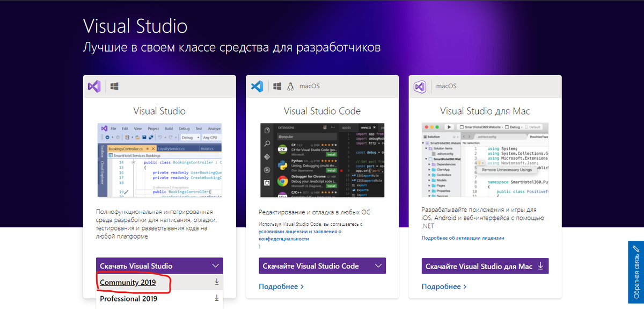Click the blue VS Code logo icon
This screenshot has width=644, height=309.
pos(257,86)
